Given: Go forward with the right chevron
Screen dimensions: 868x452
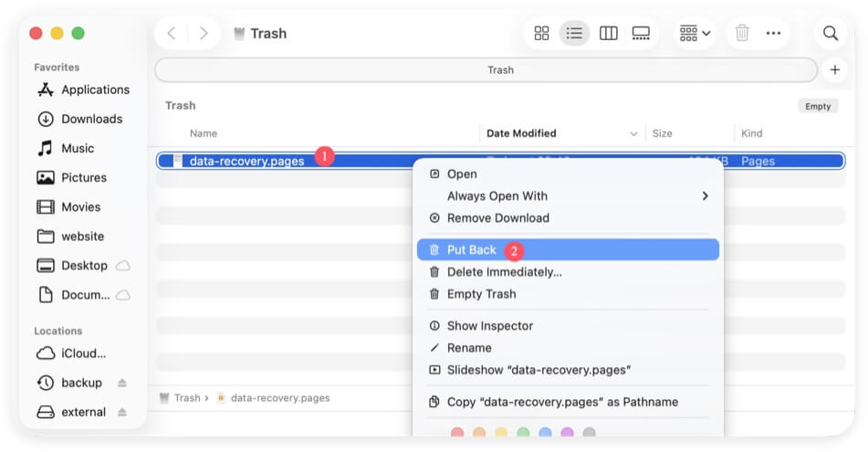Looking at the screenshot, I should [x=204, y=33].
